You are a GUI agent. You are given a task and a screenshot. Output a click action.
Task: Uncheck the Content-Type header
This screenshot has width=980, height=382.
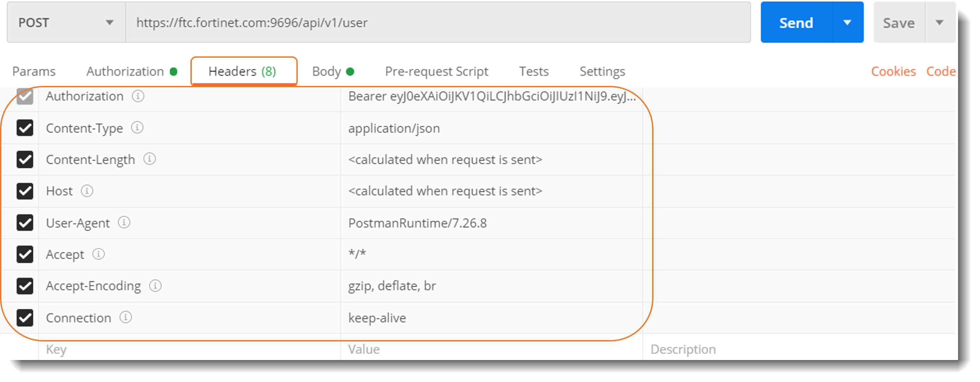(x=24, y=128)
